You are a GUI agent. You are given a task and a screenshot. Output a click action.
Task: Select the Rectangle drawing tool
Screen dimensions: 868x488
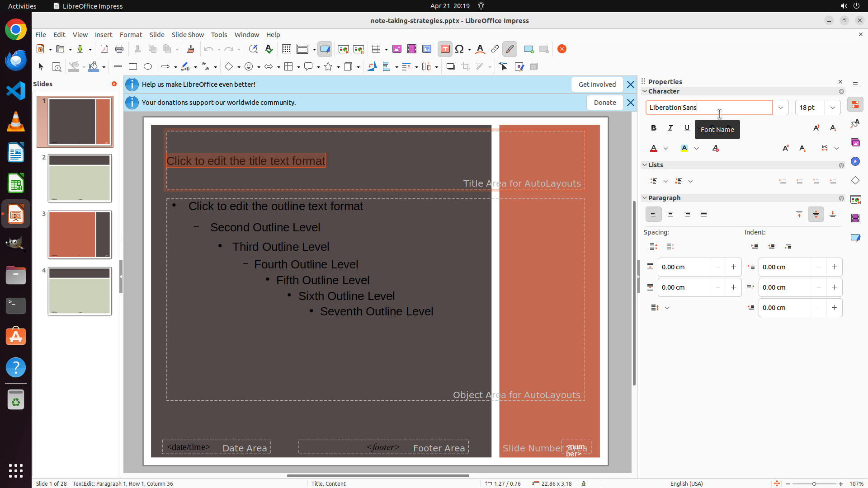pos(133,67)
